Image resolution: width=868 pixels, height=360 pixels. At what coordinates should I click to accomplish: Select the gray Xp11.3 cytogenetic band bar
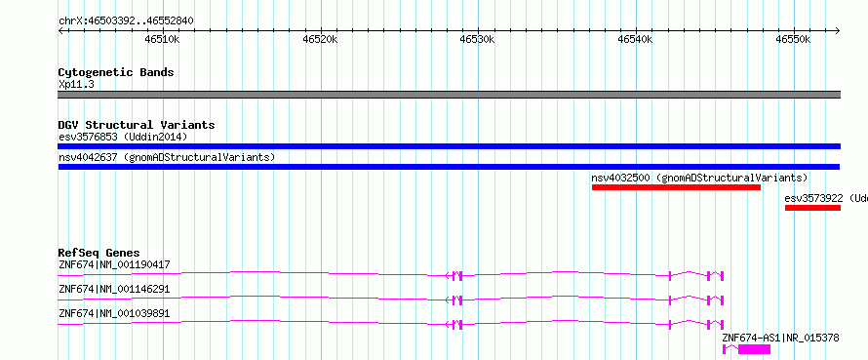click(449, 95)
